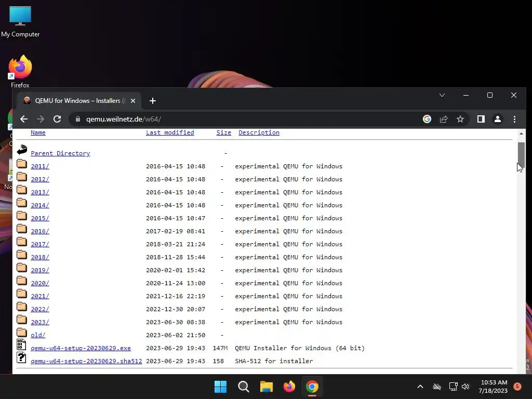This screenshot has width=532, height=399.
Task: Click the scrollbar up arrow
Action: (521, 134)
